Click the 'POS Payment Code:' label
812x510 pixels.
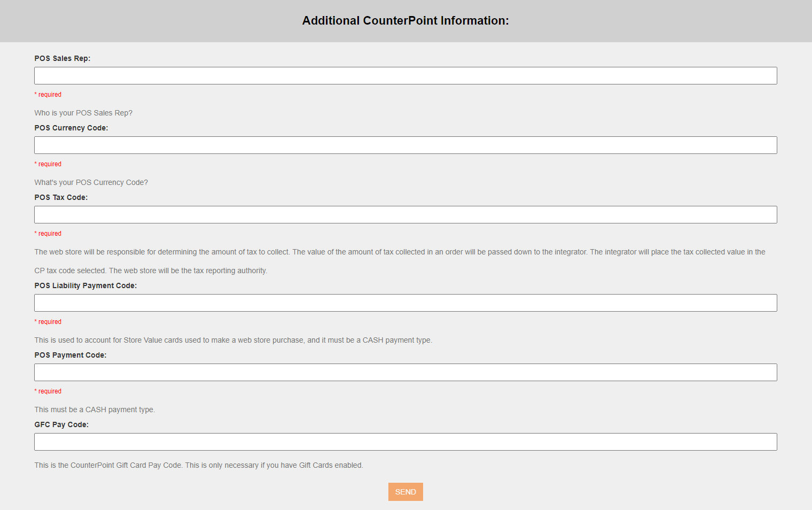pos(71,355)
